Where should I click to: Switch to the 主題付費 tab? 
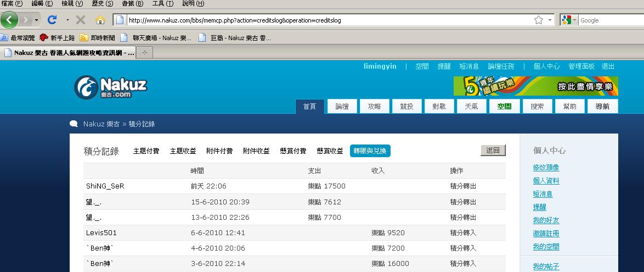(146, 151)
